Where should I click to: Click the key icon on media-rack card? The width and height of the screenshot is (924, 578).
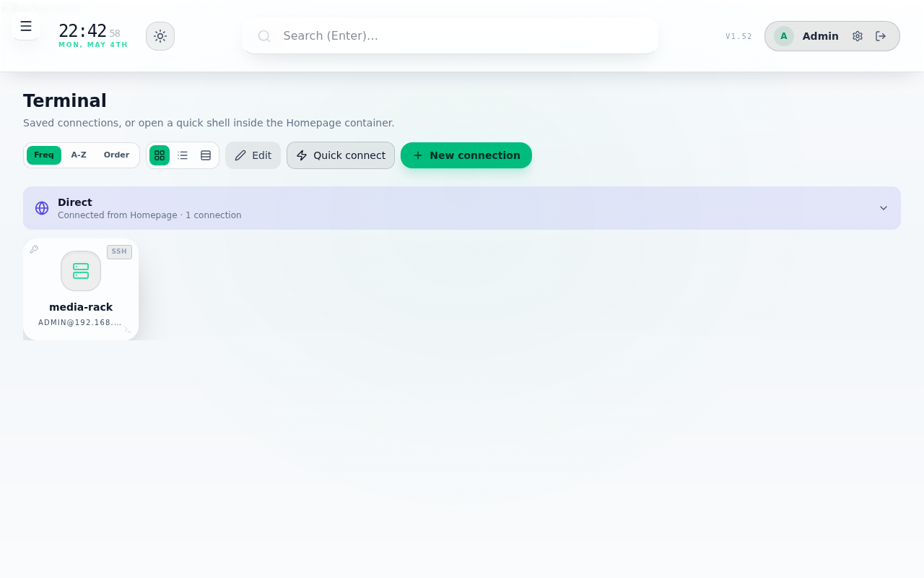[x=34, y=249]
